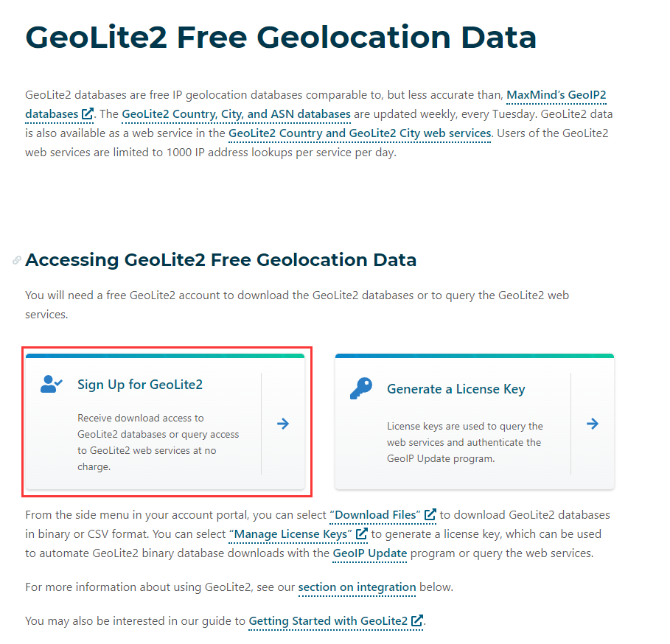
Task: Follow the GeoLite2 Country, City, and ASN databases link
Action: coord(236,114)
